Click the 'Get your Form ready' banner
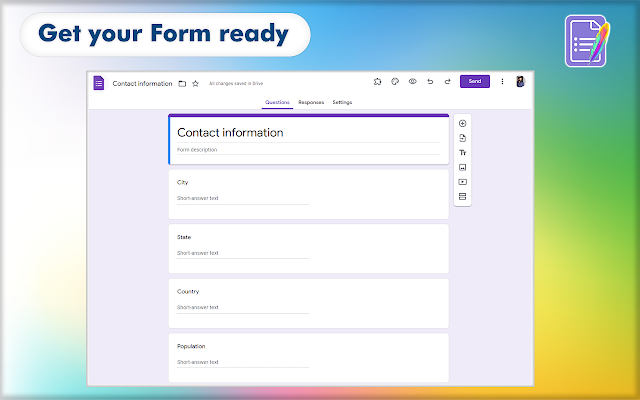The width and height of the screenshot is (640, 400). 164,34
